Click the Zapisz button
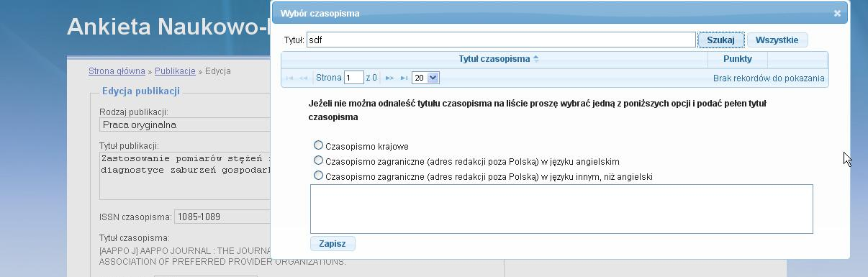The image size is (868, 277). click(x=332, y=244)
